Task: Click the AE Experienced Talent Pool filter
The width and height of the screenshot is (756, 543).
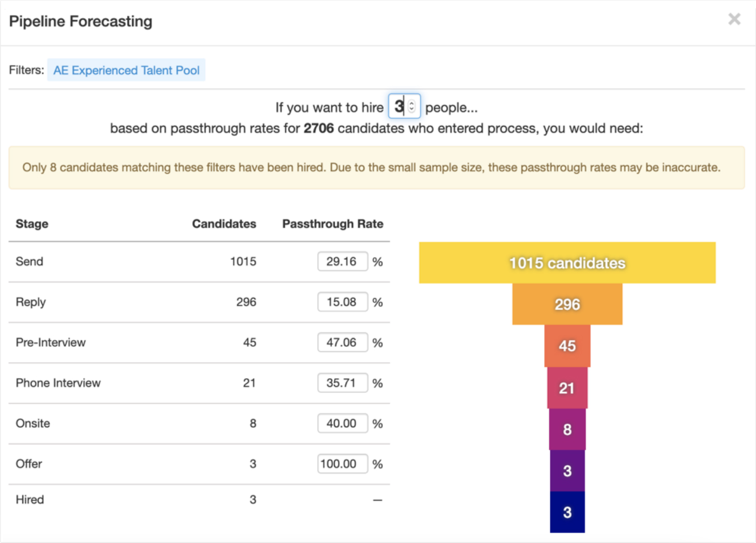Action: 126,70
